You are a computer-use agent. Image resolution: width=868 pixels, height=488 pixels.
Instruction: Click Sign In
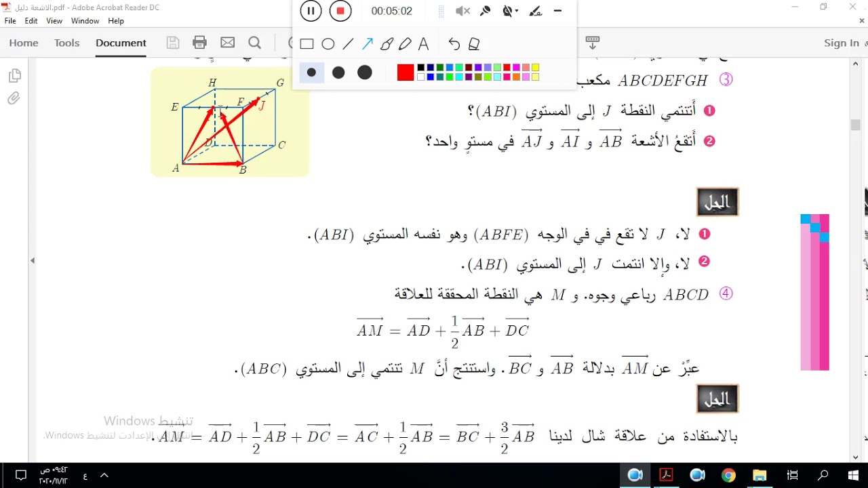coord(842,43)
